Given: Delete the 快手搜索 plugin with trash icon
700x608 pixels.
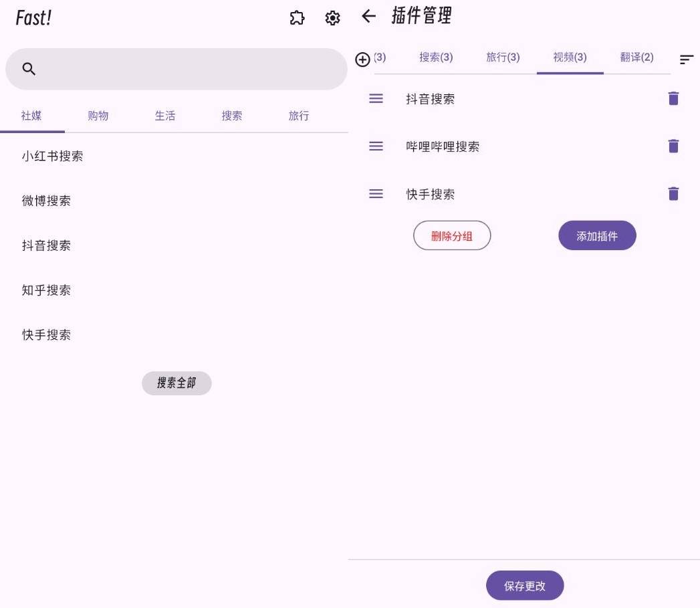Looking at the screenshot, I should point(673,193).
